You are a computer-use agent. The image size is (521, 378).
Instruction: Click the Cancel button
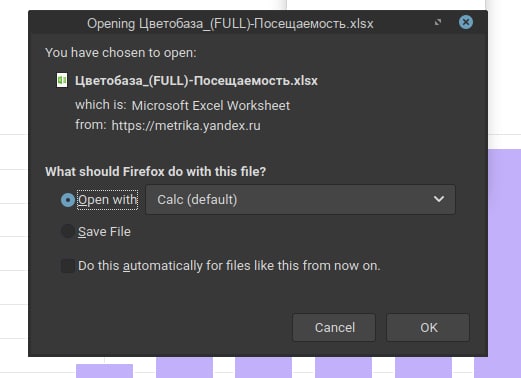[x=334, y=327]
